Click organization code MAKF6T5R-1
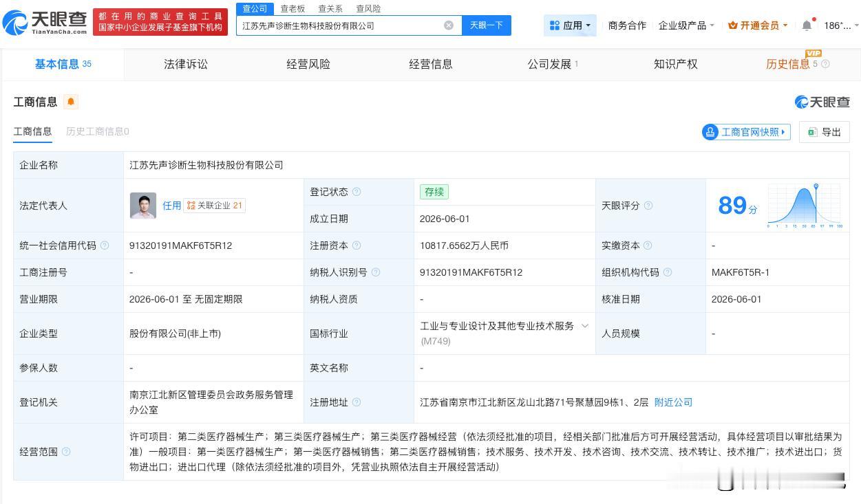The width and height of the screenshot is (861, 504). point(741,272)
